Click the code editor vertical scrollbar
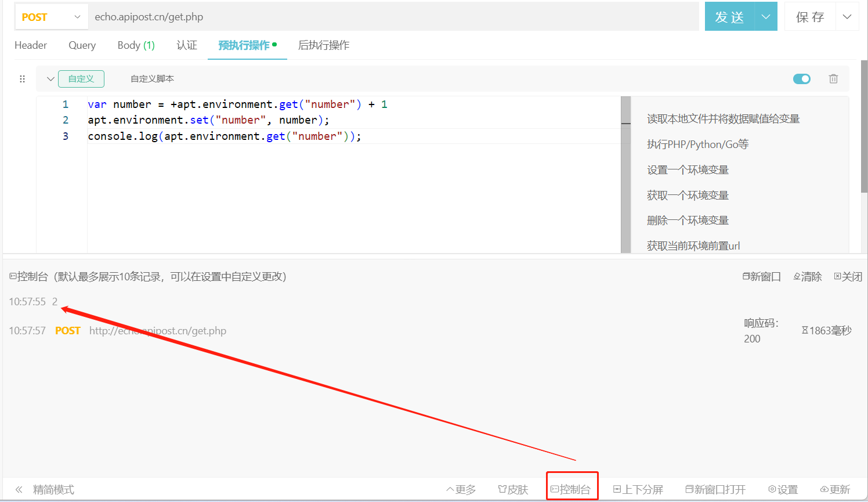The image size is (868, 502). click(625, 174)
